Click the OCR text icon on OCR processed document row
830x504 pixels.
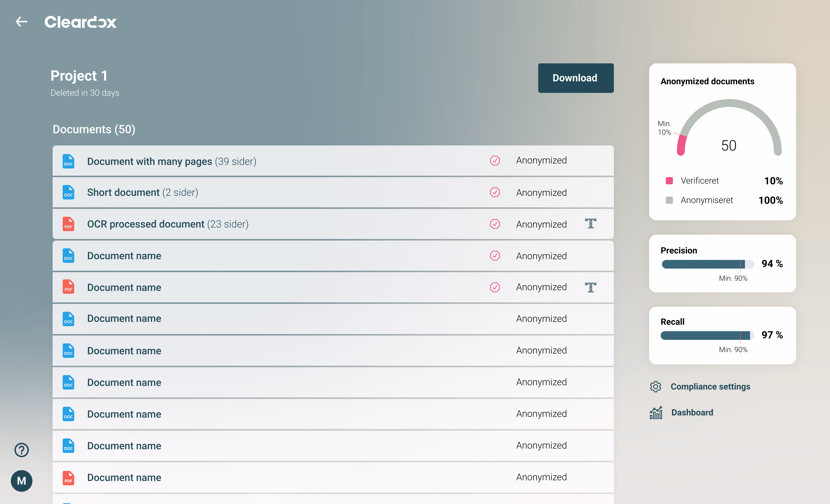click(590, 224)
